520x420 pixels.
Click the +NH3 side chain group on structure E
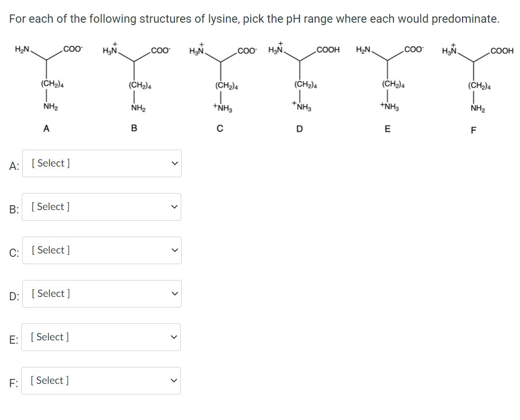[x=388, y=107]
